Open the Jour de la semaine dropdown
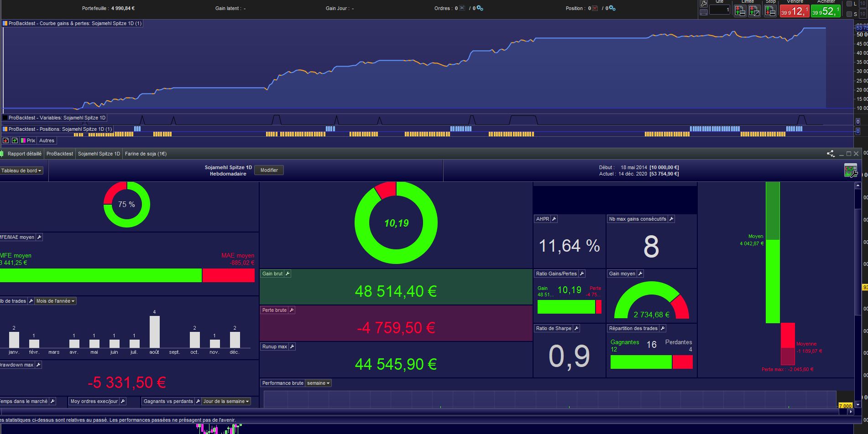 click(226, 401)
